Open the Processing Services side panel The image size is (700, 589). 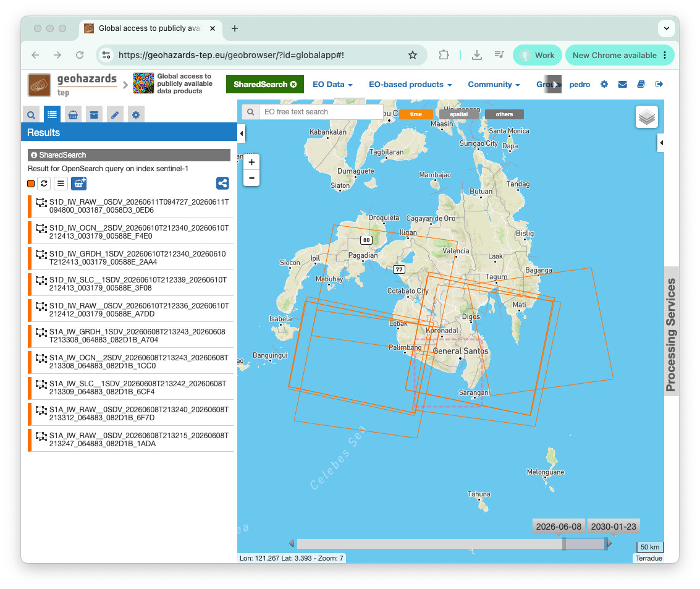pos(671,331)
